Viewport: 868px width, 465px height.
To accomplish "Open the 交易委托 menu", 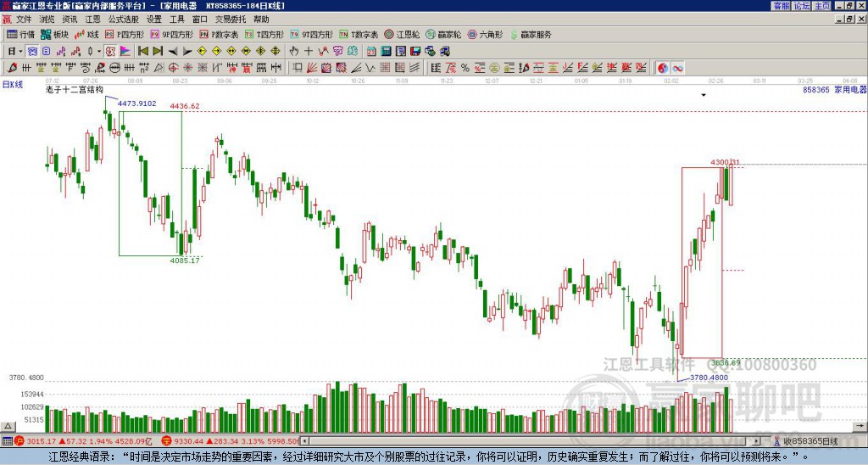I will point(231,20).
